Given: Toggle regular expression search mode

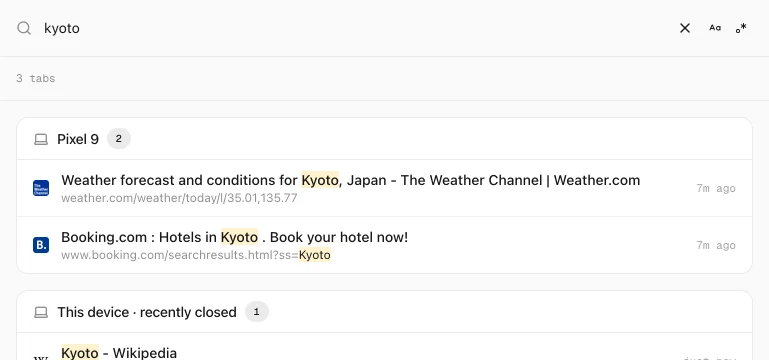Looking at the screenshot, I should pos(741,28).
